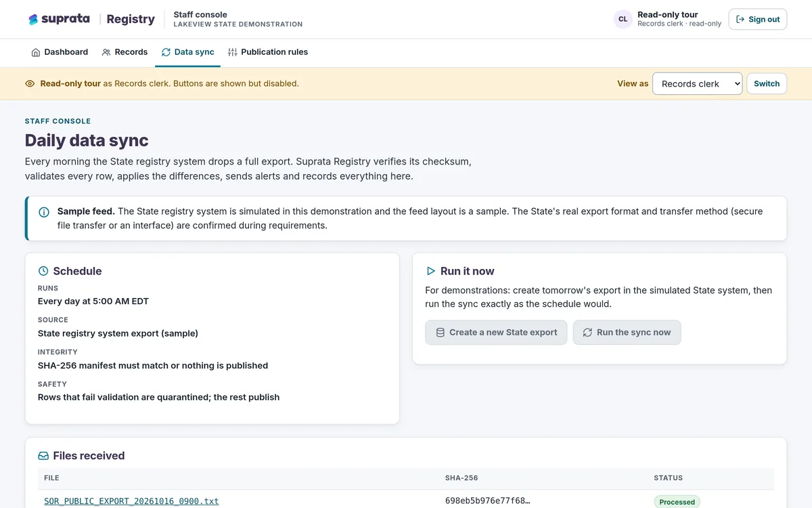Click the FILE column header
The height and width of the screenshot is (508, 812).
(51, 478)
